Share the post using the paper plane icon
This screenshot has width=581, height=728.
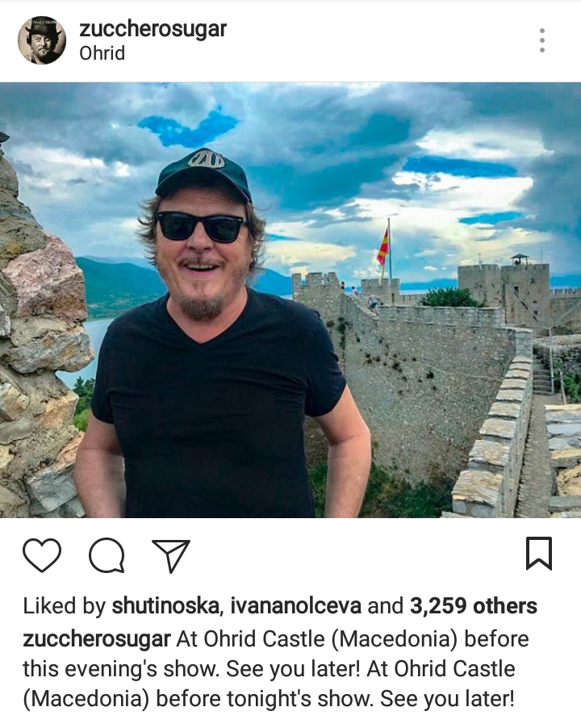coord(171,555)
